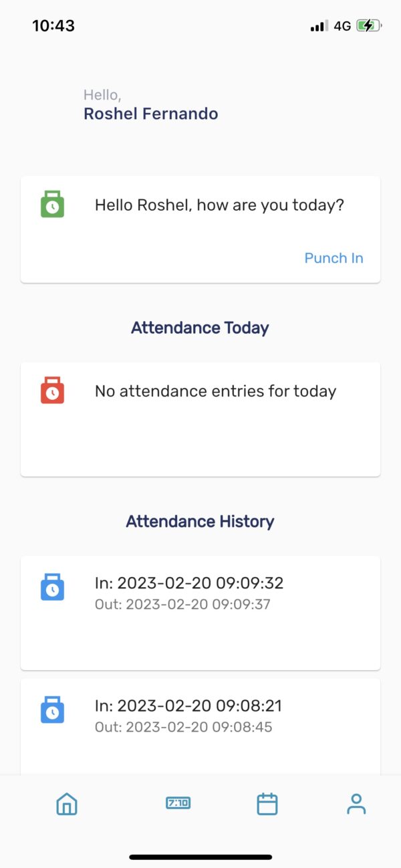Screen dimensions: 401x868
Task: Select the 'Hello Roshel, how are you today?' greeting card
Action: [200, 229]
